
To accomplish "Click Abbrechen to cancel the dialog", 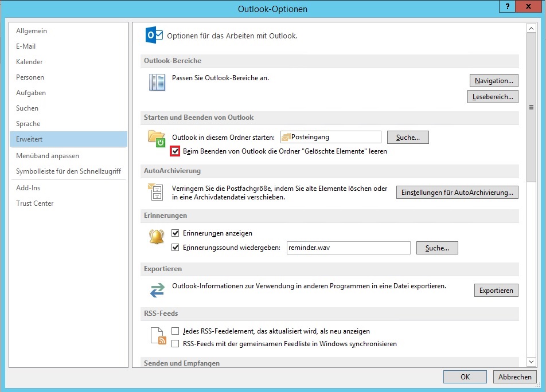I will [514, 377].
